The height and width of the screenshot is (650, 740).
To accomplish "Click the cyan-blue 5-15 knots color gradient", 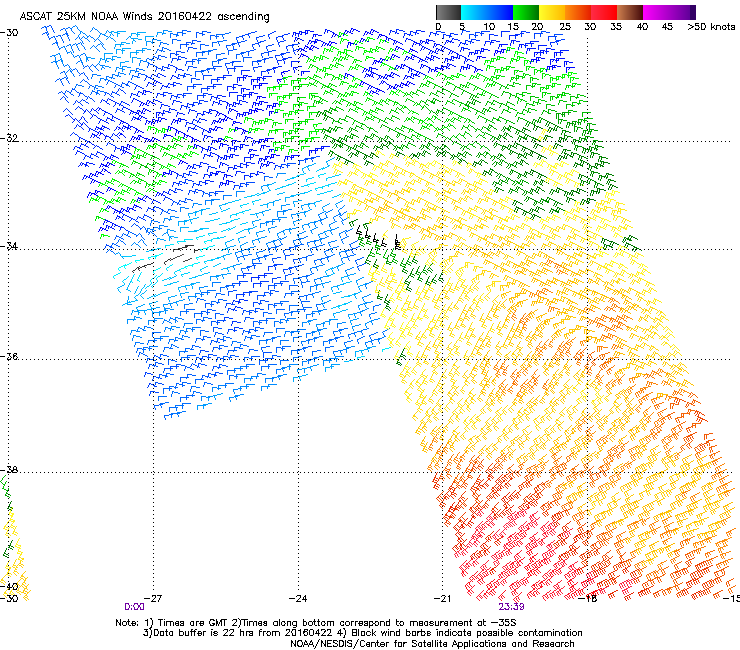I will point(487,12).
